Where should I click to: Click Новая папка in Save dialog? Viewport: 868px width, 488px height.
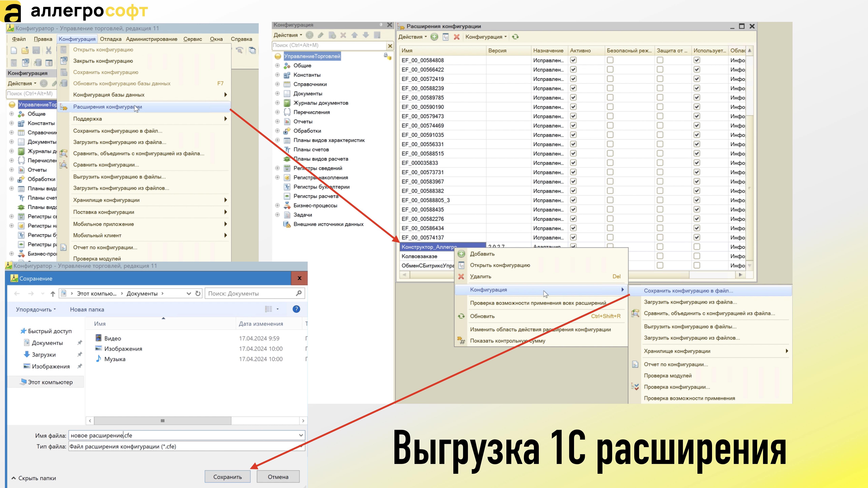click(87, 310)
